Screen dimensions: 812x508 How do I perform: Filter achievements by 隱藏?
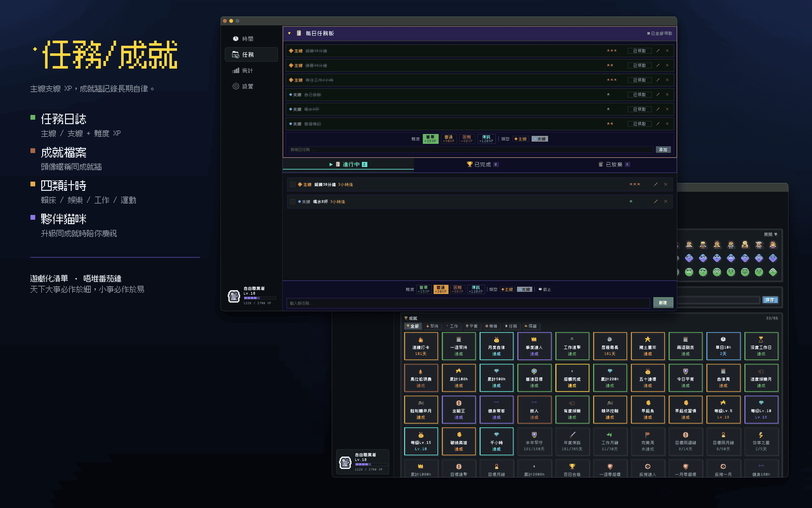(x=530, y=326)
